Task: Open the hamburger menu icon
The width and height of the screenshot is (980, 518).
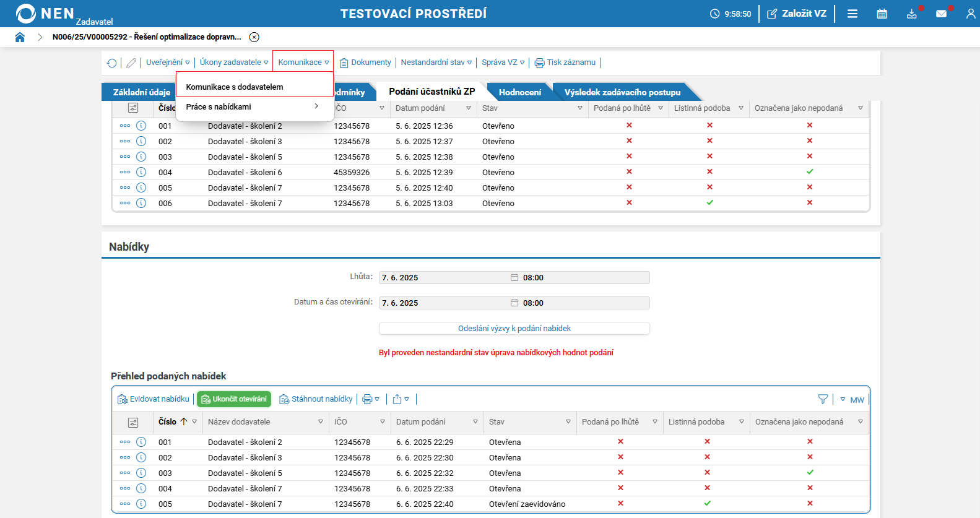Action: [852, 14]
